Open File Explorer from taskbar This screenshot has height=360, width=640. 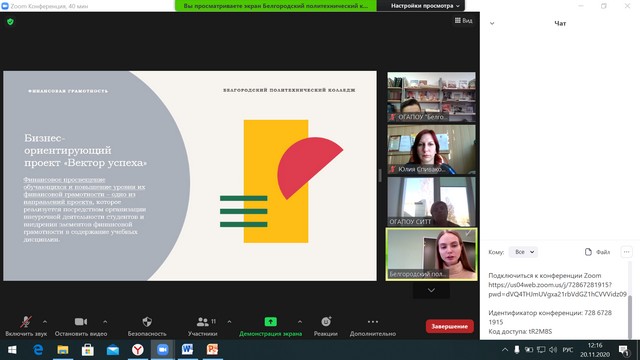coord(62,350)
